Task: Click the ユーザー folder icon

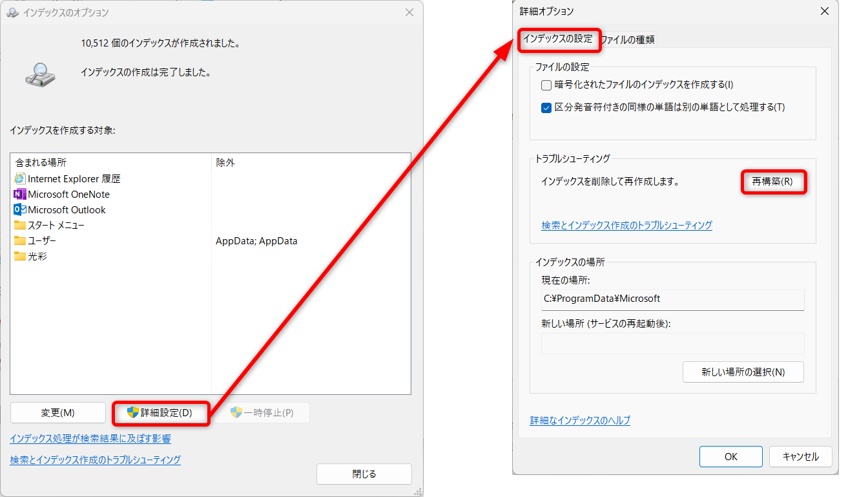Action: (19, 241)
